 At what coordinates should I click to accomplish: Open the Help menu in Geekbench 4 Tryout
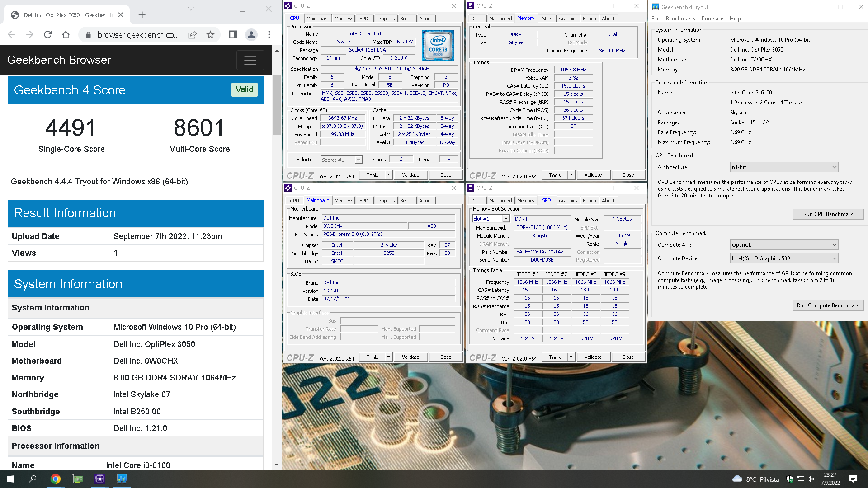click(x=735, y=19)
